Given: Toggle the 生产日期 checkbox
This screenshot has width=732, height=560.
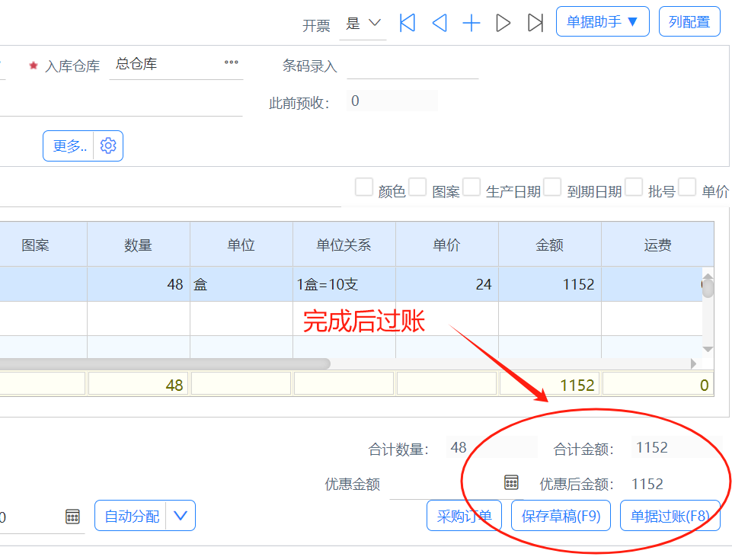Looking at the screenshot, I should click(472, 187).
